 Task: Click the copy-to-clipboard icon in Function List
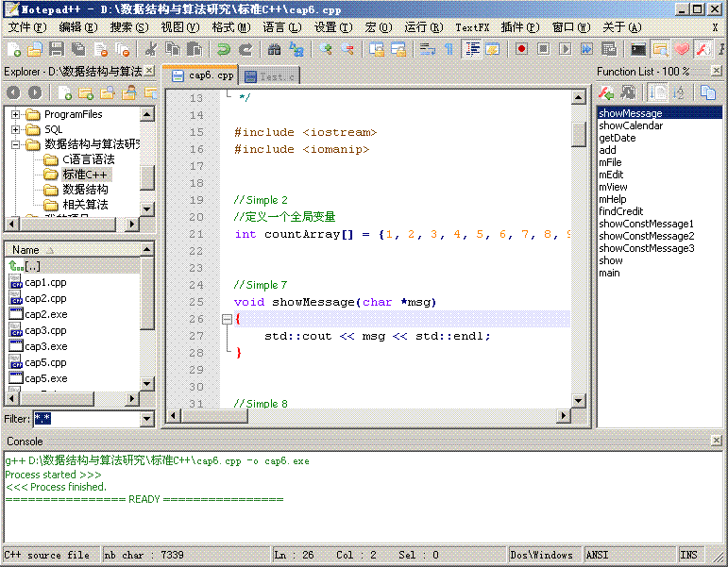point(707,92)
